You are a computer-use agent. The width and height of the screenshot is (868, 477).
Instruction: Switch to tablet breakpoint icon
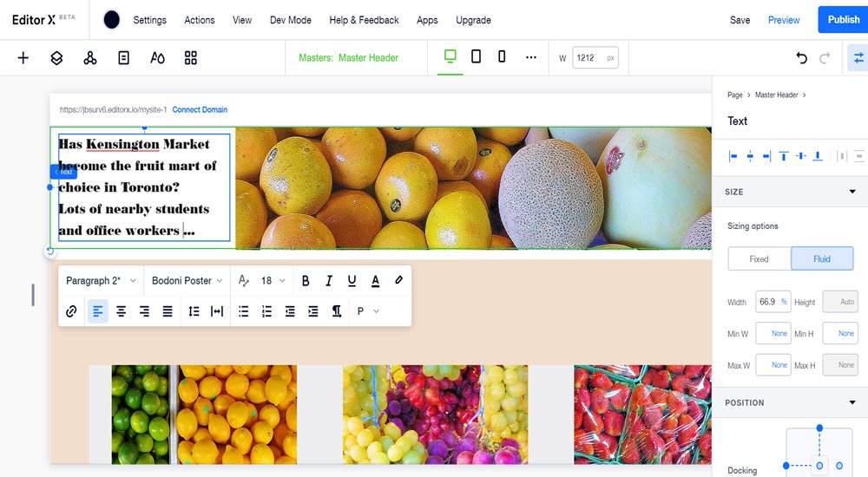tap(476, 56)
